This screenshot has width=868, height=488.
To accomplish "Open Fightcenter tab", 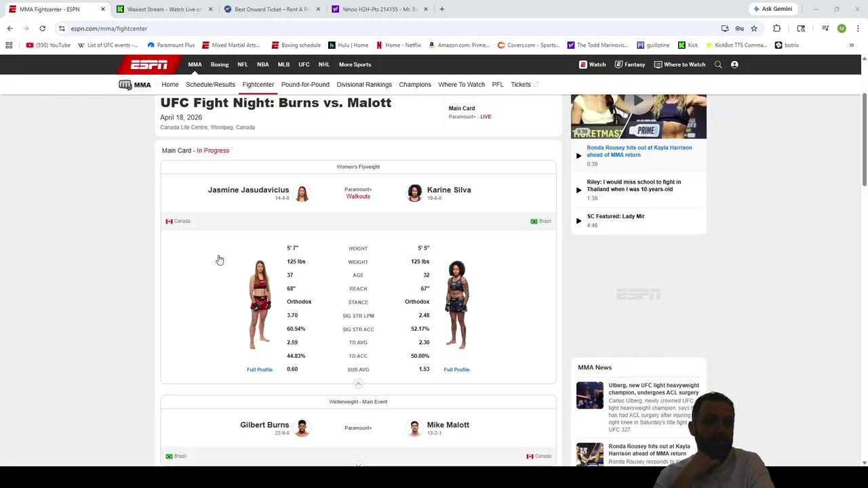I will (x=258, y=85).
